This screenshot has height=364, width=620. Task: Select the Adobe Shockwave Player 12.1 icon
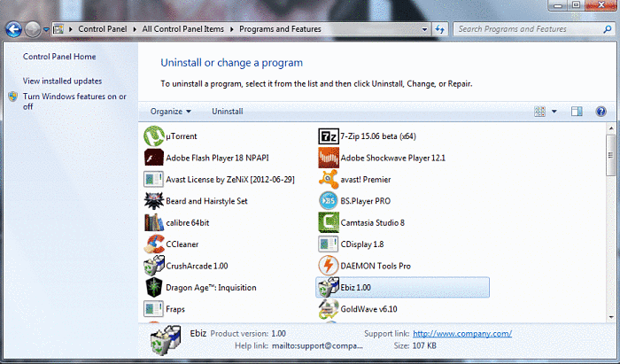pyautogui.click(x=329, y=158)
